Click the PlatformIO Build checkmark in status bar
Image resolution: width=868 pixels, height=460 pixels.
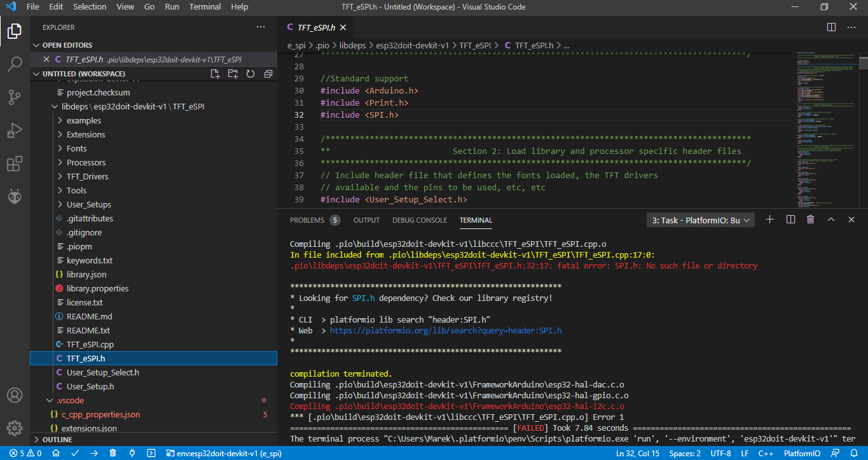[x=75, y=453]
